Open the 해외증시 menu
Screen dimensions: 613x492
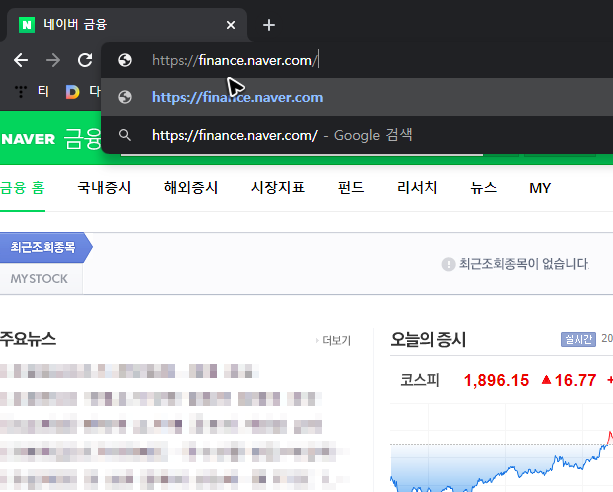click(x=191, y=188)
